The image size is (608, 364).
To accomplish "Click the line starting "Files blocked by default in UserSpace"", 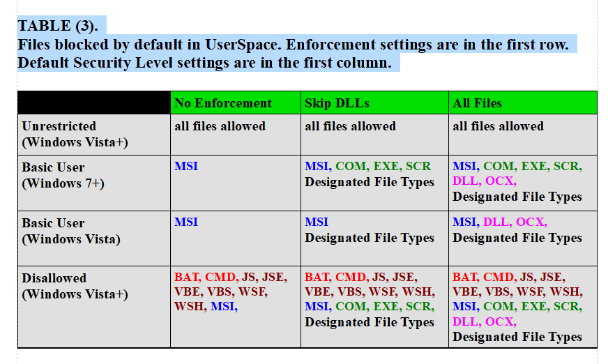I will (293, 45).
